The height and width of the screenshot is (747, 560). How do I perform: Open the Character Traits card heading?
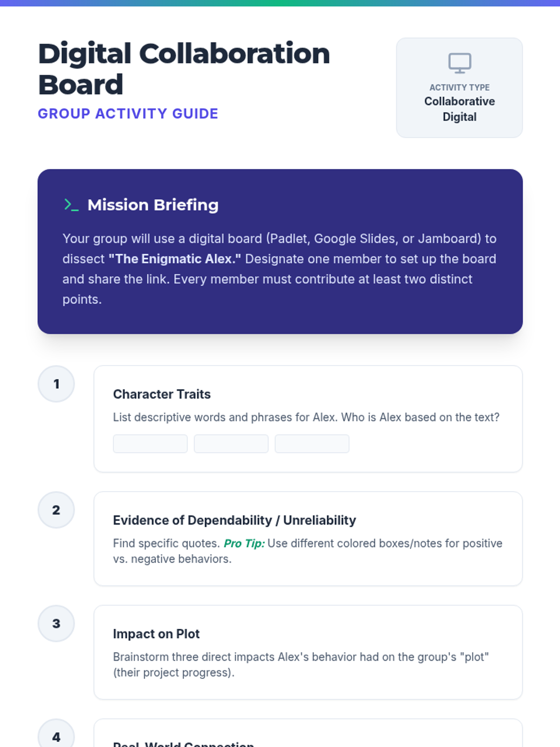point(162,394)
